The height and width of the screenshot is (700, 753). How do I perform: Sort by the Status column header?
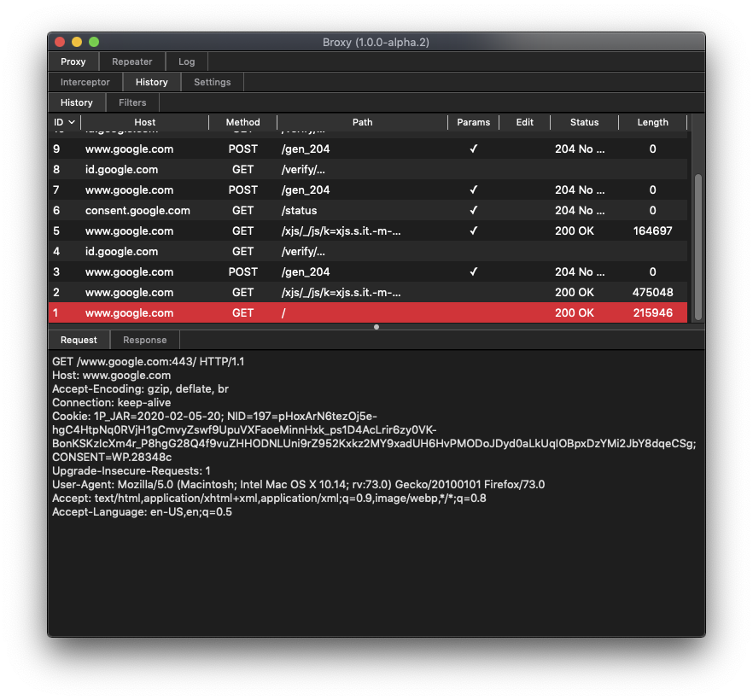[x=585, y=122]
